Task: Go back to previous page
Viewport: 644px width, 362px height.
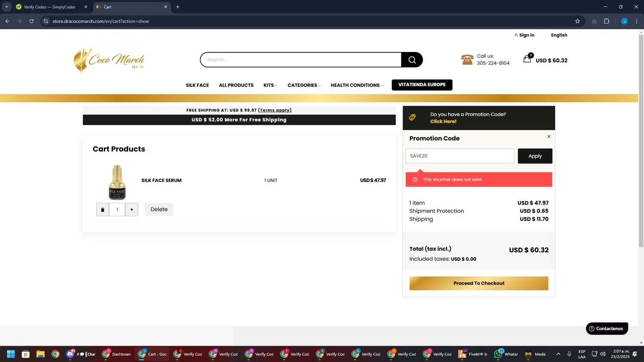Action: tap(7, 21)
